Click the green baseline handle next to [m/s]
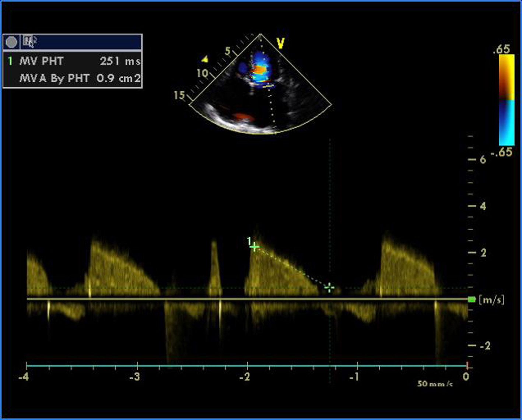Screen dimensions: 522x420 [472, 300]
